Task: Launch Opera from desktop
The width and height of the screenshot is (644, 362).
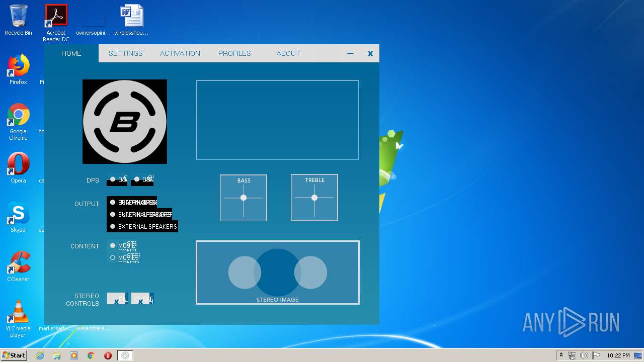Action: (x=18, y=168)
